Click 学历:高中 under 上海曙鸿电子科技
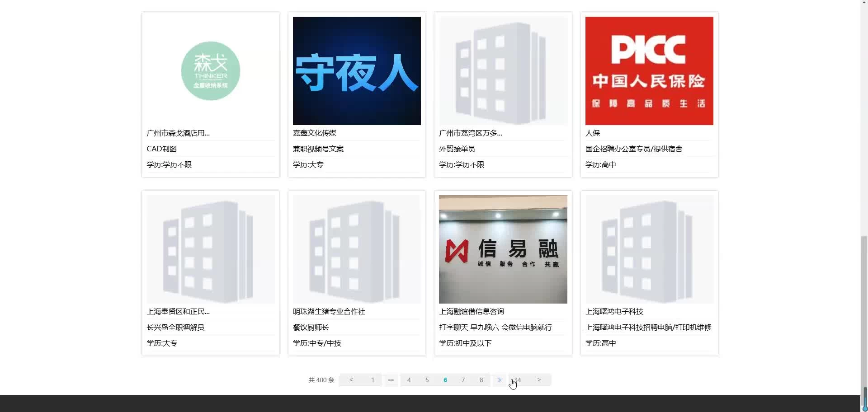Viewport: 868px width, 412px height. (x=601, y=343)
